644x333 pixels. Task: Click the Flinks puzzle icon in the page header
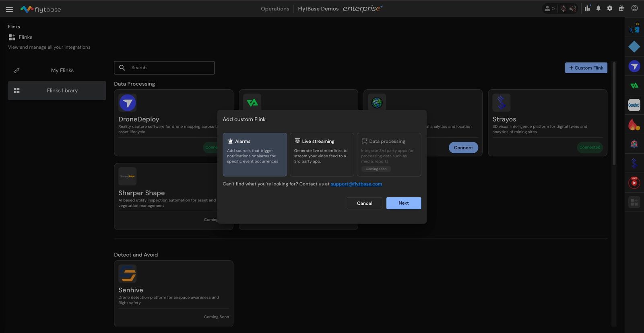pyautogui.click(x=12, y=37)
